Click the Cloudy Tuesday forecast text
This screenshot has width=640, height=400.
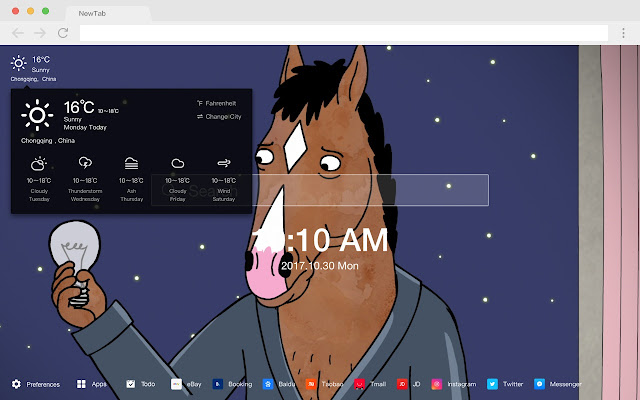coord(39,195)
